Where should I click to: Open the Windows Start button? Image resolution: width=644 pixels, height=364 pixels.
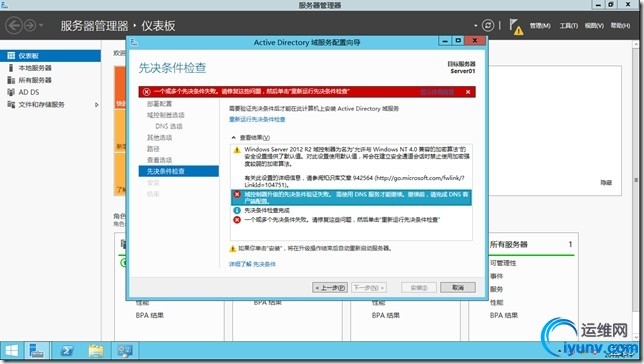coord(12,351)
